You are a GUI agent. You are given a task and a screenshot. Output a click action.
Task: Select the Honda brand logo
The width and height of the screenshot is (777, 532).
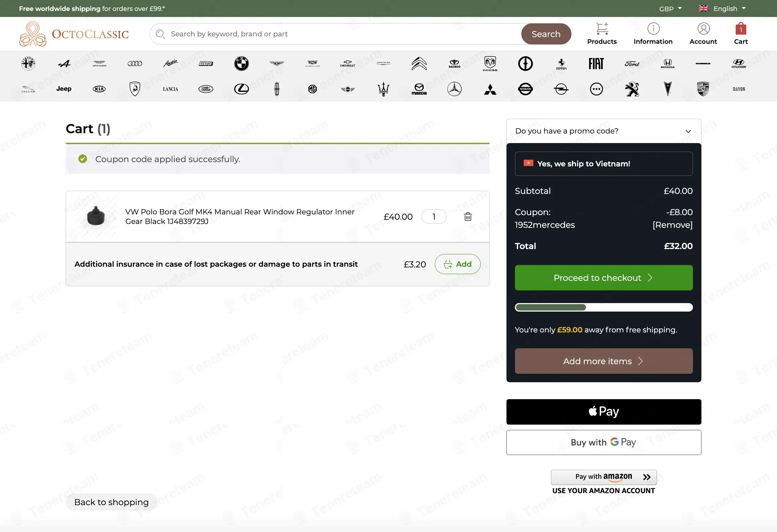click(668, 64)
